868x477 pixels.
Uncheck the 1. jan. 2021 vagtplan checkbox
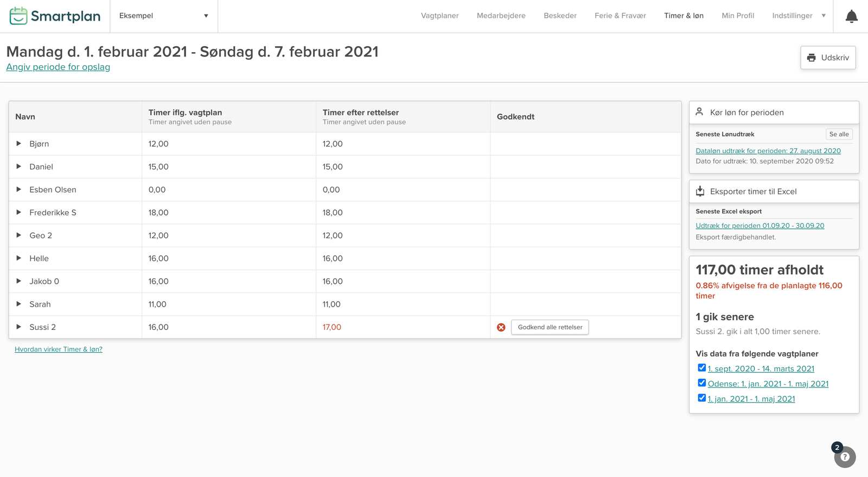[x=701, y=398]
